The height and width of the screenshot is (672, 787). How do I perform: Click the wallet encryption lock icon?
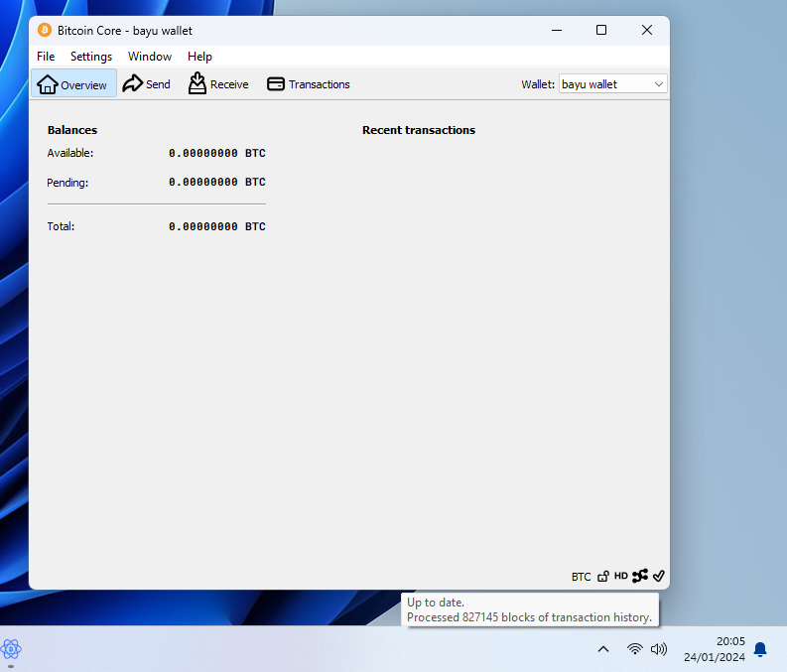[603, 576]
